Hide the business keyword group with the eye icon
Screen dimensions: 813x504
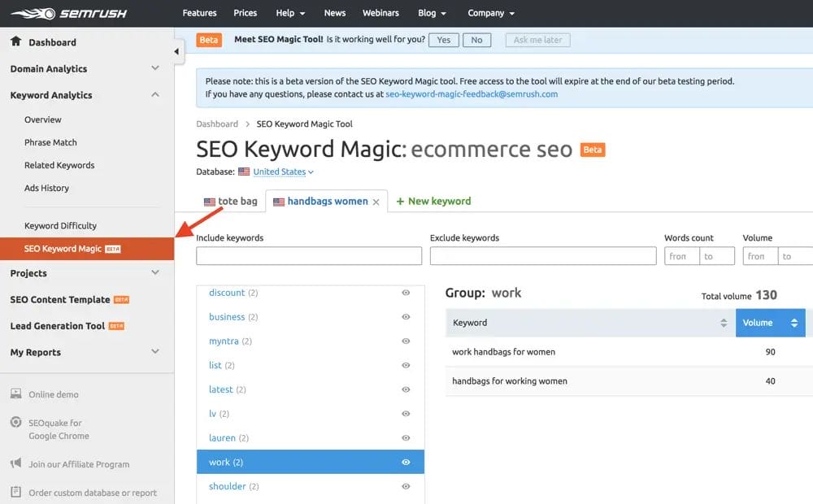[406, 316]
